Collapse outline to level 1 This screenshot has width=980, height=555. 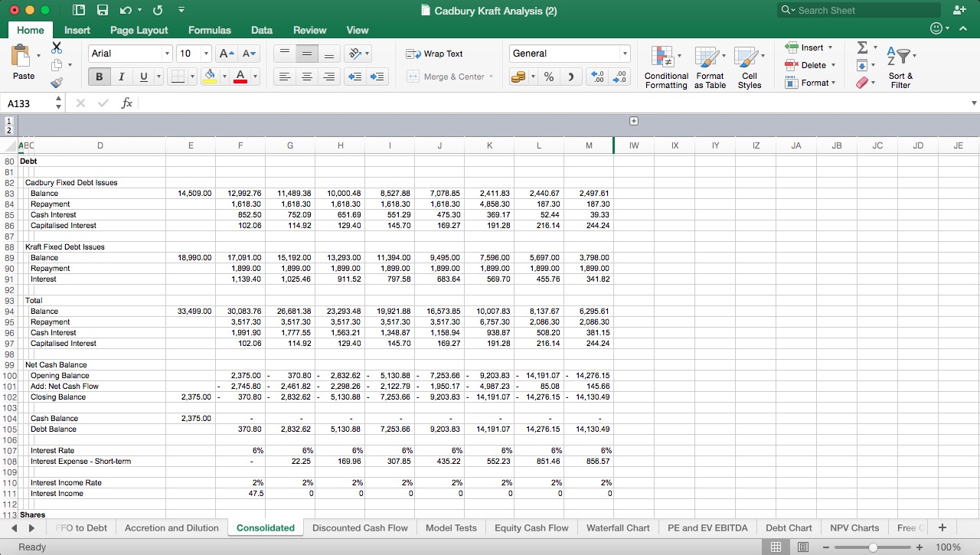click(x=8, y=121)
